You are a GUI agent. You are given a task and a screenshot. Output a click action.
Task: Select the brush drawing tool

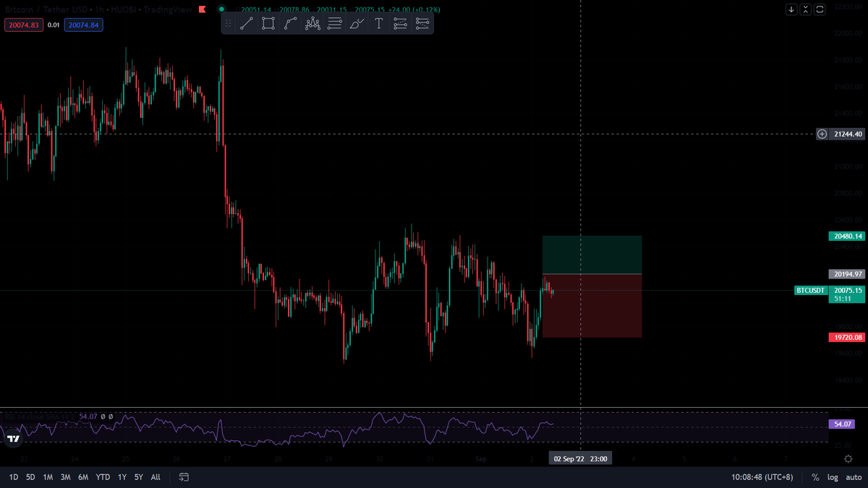(357, 23)
